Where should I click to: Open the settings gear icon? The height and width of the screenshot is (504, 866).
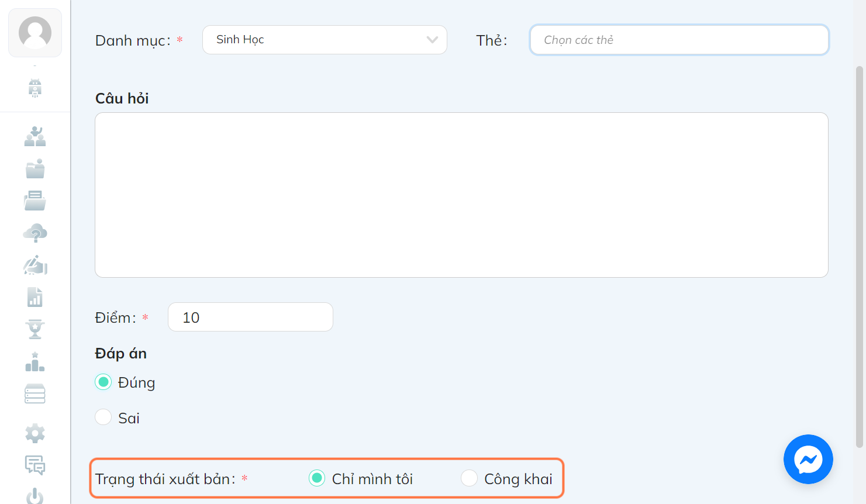pyautogui.click(x=35, y=433)
